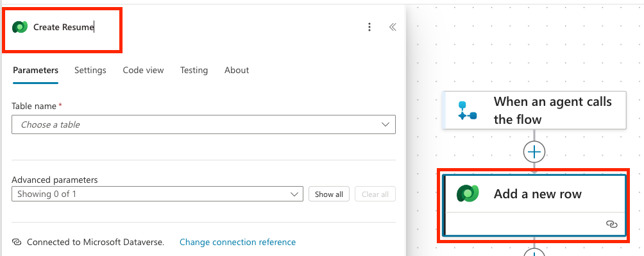
Task: Go to the About tab
Action: coord(237,71)
